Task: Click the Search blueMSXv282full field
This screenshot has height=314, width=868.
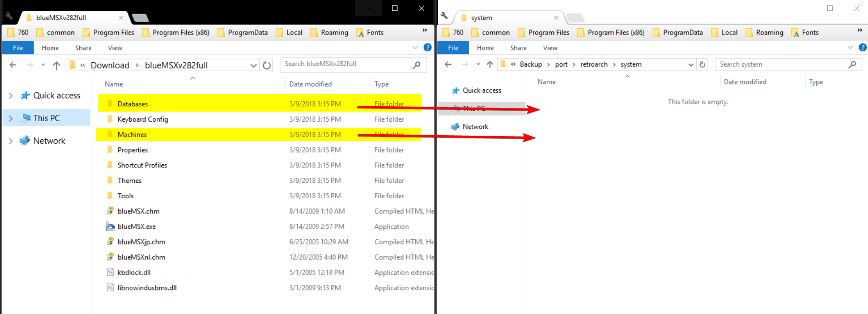Action: (354, 64)
